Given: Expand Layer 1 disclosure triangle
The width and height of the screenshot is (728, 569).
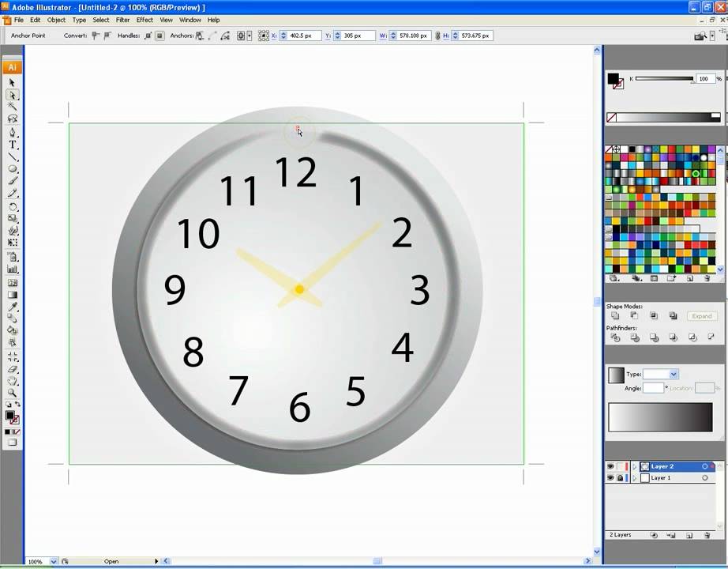Looking at the screenshot, I should 634,478.
